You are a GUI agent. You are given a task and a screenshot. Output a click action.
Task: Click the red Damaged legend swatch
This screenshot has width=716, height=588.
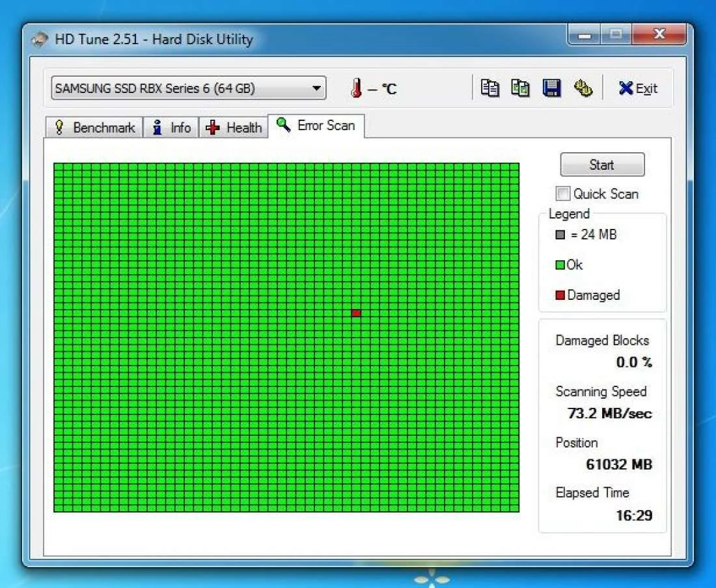(x=560, y=295)
